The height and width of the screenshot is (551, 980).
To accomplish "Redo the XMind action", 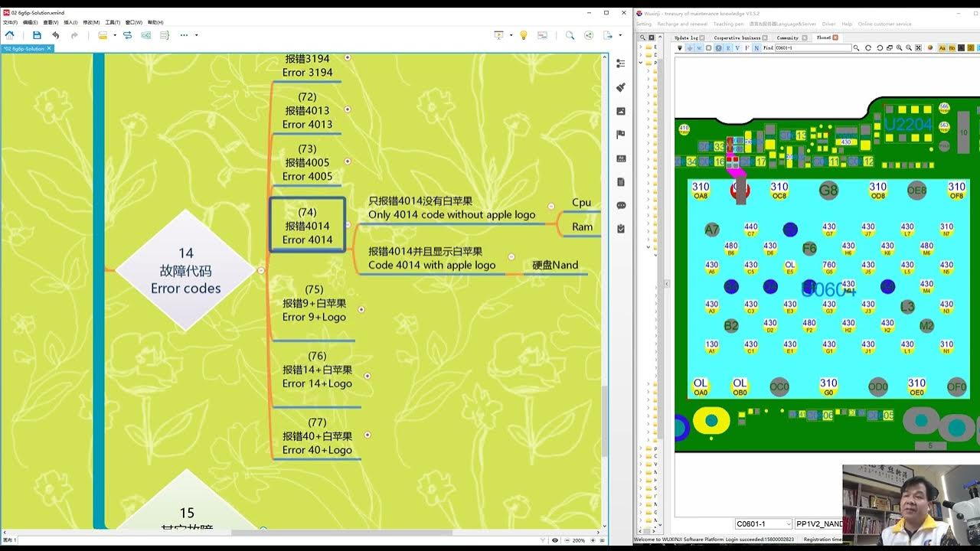I will click(74, 35).
